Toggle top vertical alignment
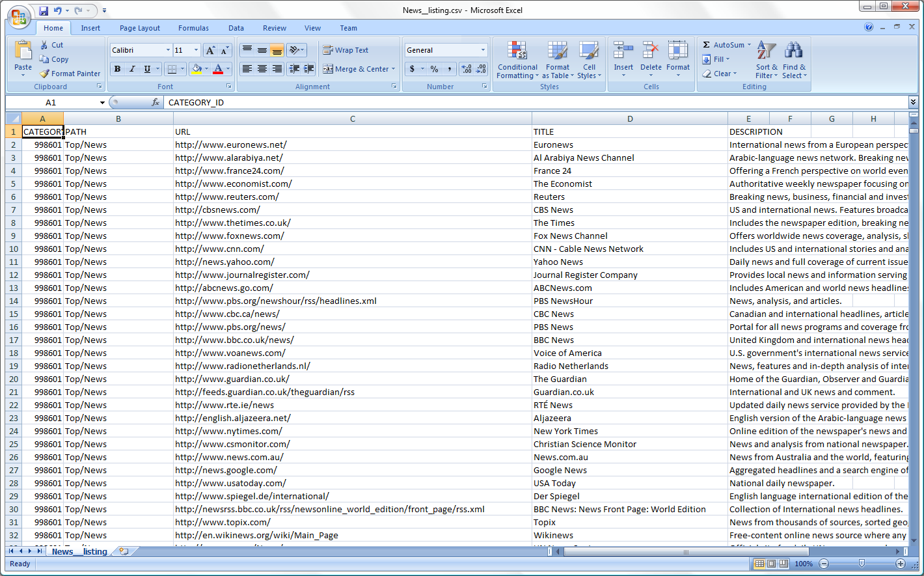Screen dimensions: 924x576 click(247, 50)
